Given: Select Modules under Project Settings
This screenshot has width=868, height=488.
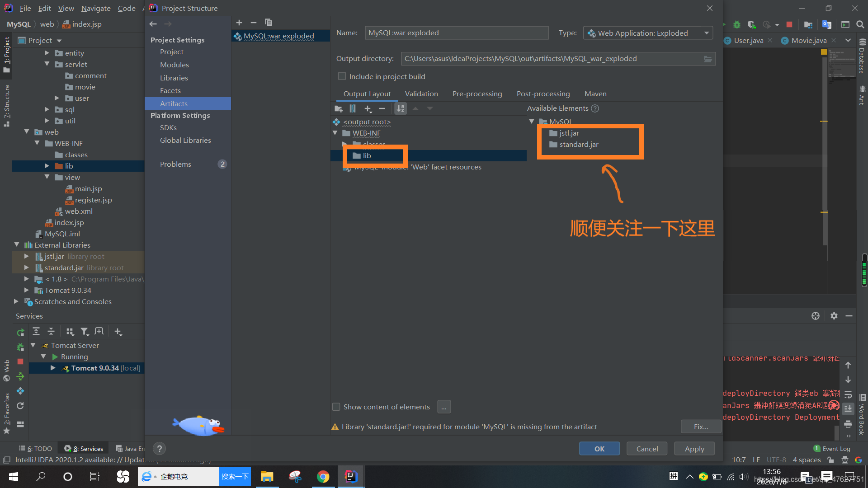Looking at the screenshot, I should click(x=174, y=65).
